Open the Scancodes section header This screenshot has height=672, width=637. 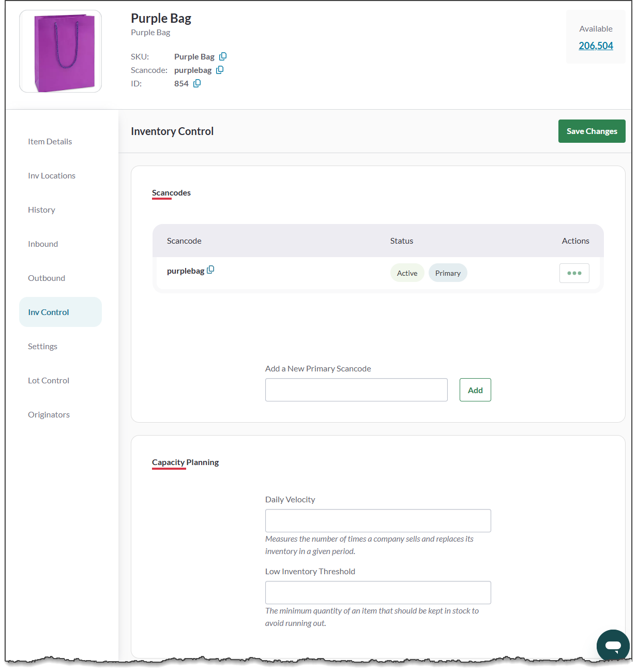point(171,192)
